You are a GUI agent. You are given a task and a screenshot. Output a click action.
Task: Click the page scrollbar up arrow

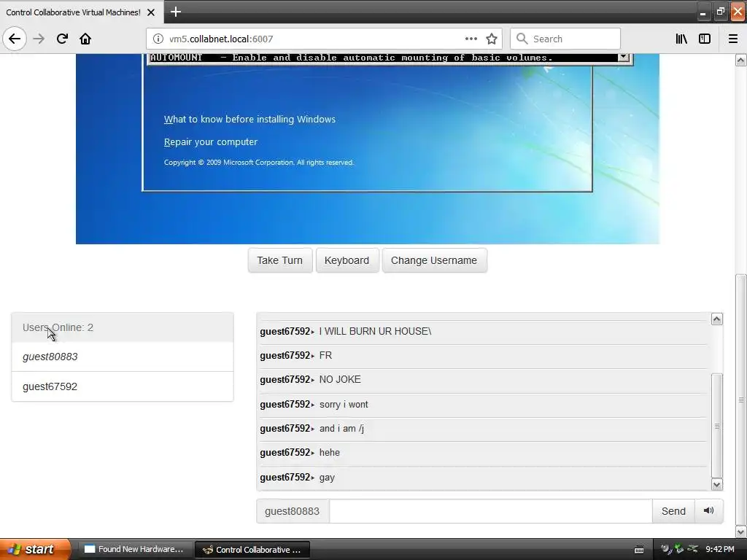(x=740, y=60)
